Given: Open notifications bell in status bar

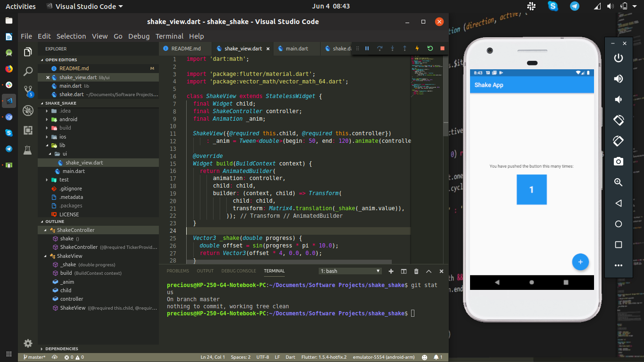Looking at the screenshot, I should (438, 357).
